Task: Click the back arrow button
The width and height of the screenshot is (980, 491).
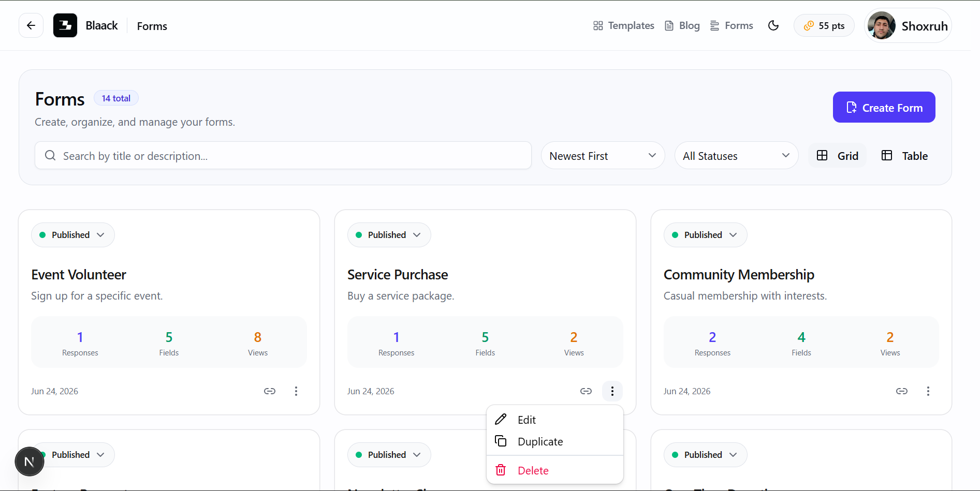Action: [x=31, y=25]
